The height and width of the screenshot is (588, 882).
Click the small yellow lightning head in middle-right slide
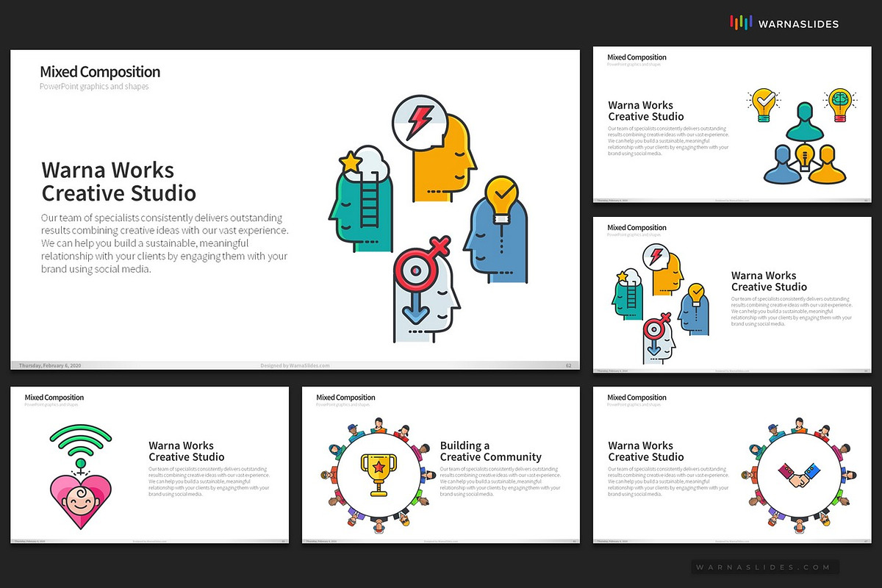coord(664,270)
